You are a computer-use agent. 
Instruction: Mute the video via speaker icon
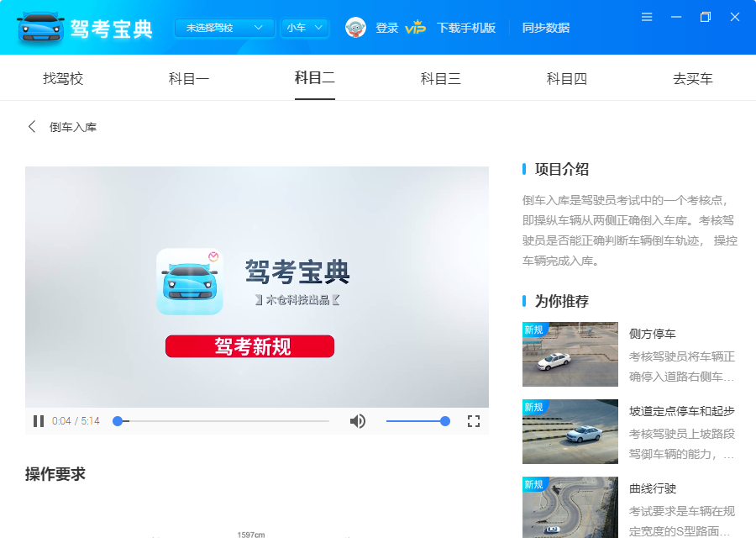coord(358,421)
